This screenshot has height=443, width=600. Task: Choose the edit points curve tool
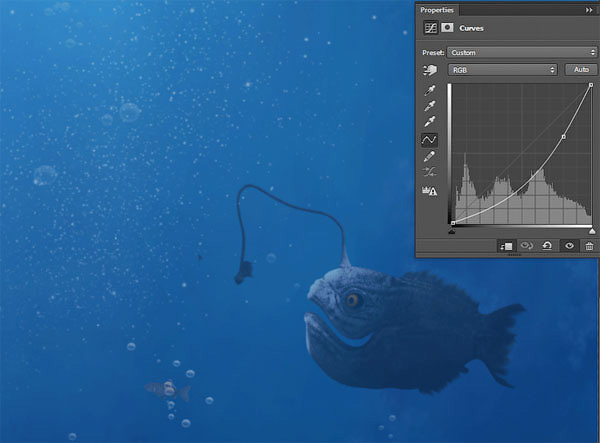click(x=429, y=140)
